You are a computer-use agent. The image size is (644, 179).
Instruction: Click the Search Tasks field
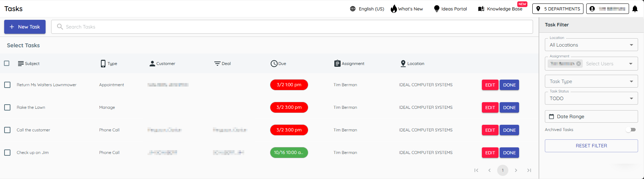pyautogui.click(x=292, y=27)
